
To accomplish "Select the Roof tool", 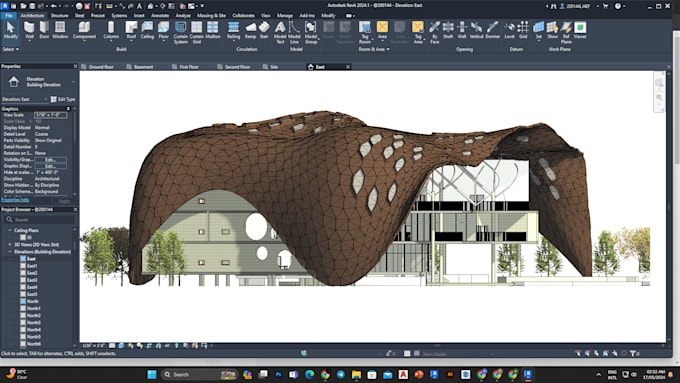I will [131, 30].
